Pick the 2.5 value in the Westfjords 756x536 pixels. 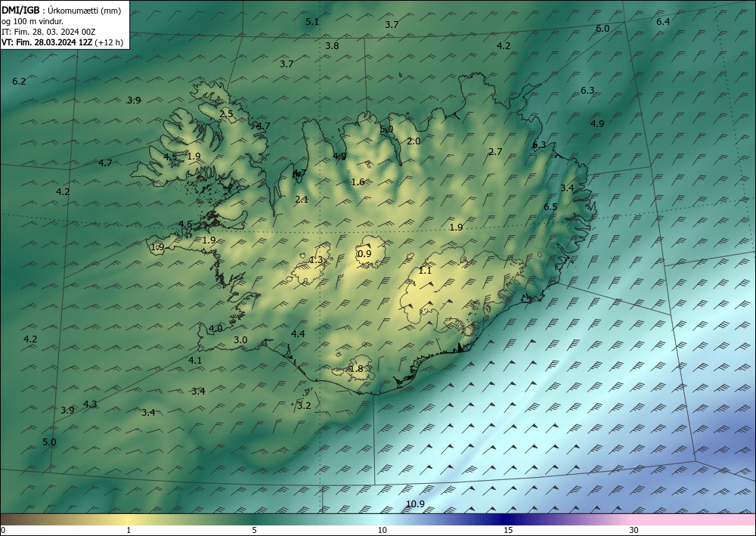[226, 114]
